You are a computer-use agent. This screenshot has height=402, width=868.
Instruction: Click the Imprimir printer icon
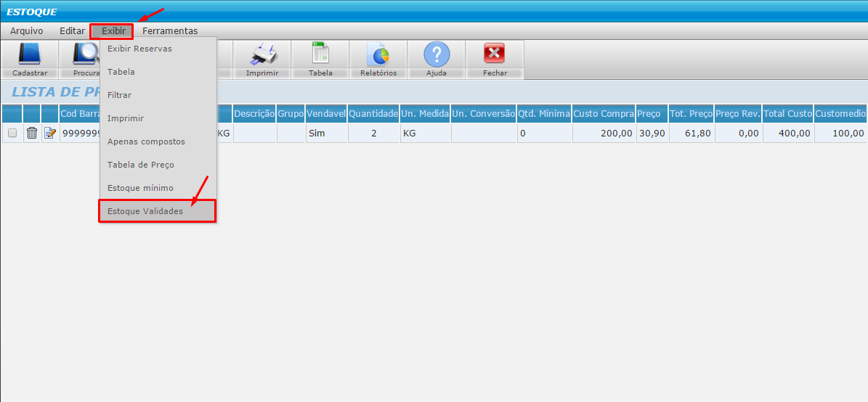click(262, 55)
